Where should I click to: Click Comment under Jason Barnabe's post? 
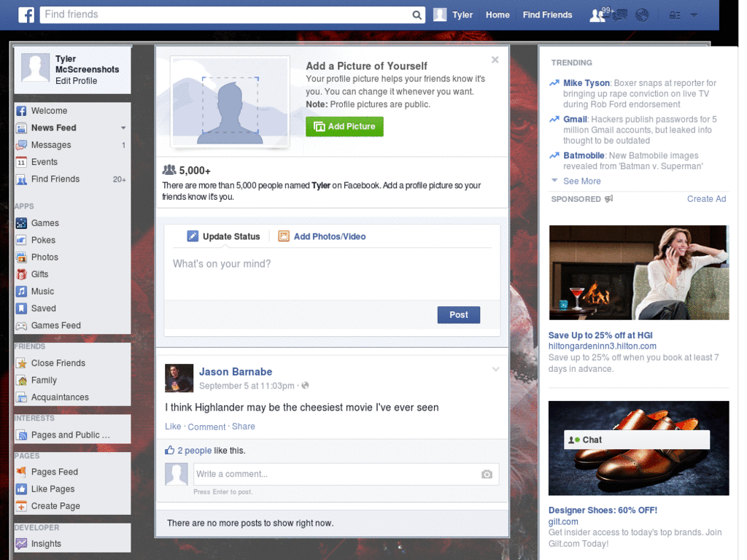pyautogui.click(x=206, y=427)
